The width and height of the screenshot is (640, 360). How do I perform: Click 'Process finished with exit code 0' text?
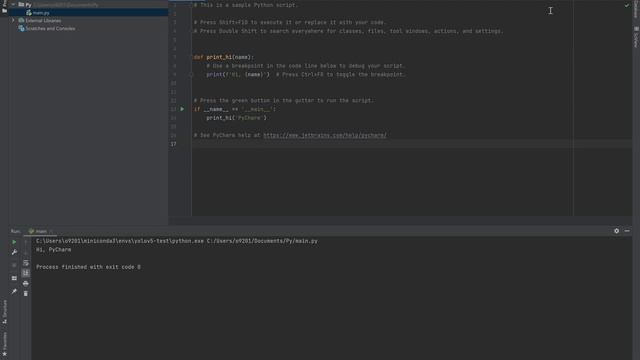88,267
